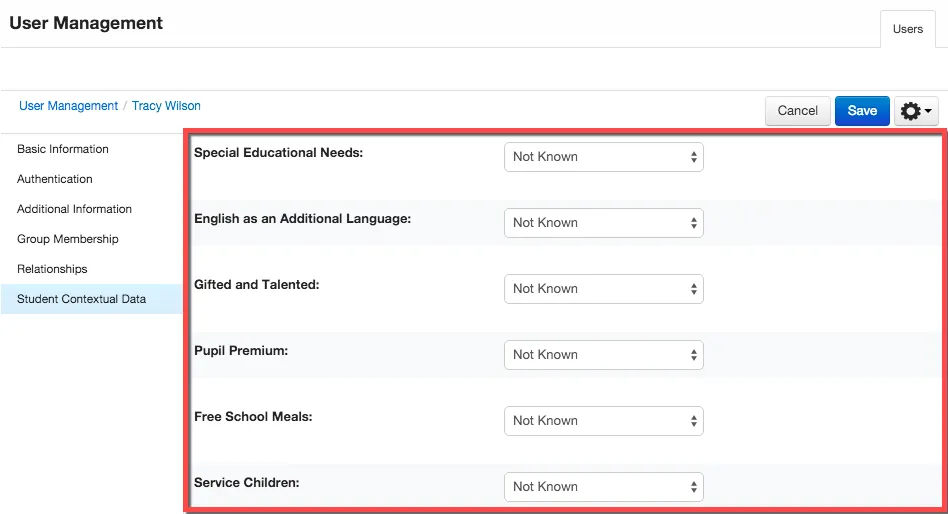Open the Pupil Premium dropdown

click(x=603, y=354)
